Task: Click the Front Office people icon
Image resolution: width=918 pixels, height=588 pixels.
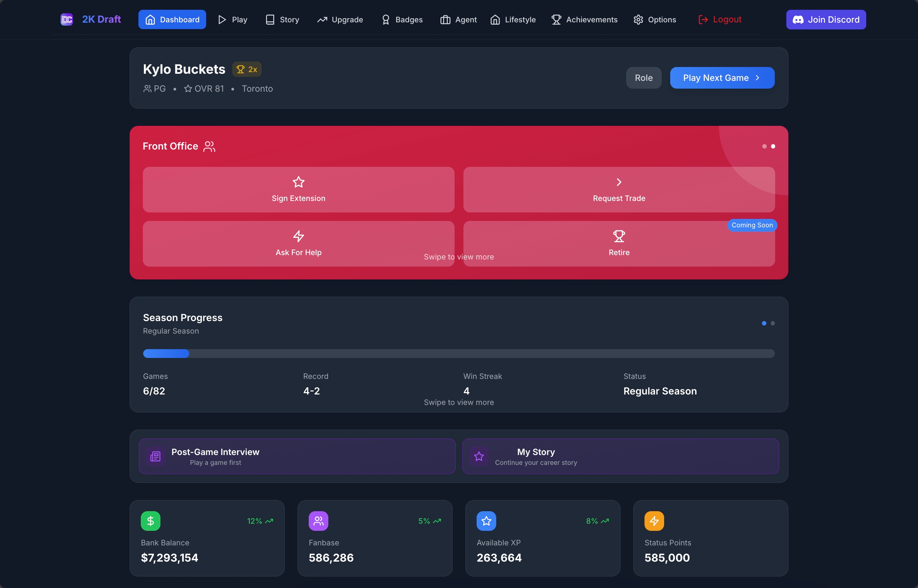Action: pyautogui.click(x=209, y=146)
